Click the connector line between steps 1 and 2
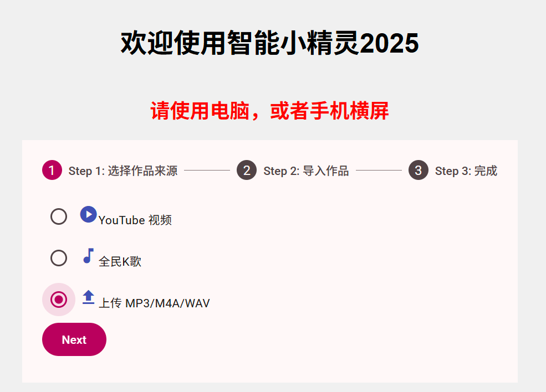546x392 pixels. click(207, 171)
